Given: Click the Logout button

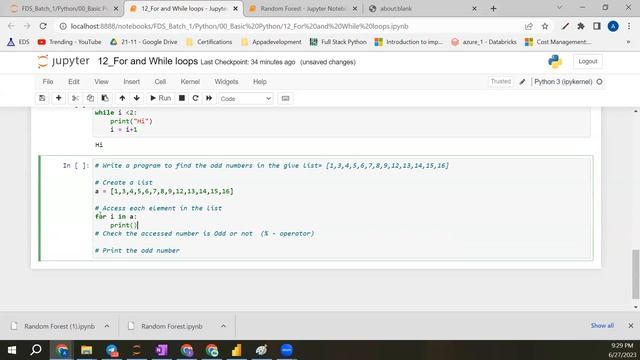Looking at the screenshot, I should (588, 61).
